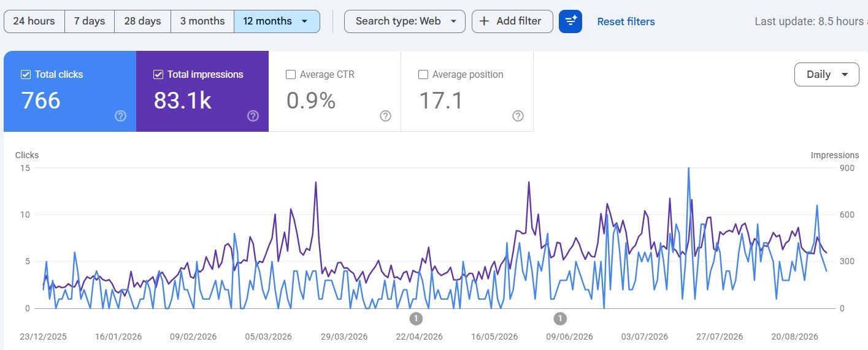
Task: Select the 28 days date range
Action: (142, 21)
